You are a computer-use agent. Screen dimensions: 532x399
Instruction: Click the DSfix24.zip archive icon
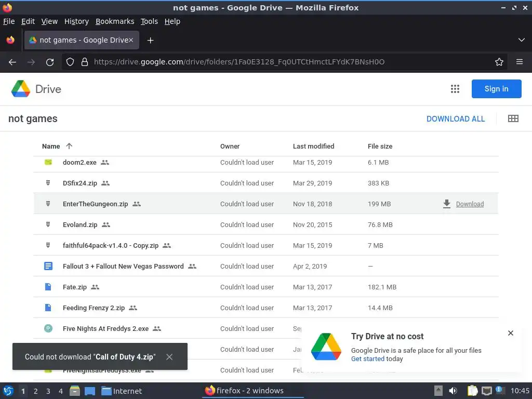[x=48, y=183]
